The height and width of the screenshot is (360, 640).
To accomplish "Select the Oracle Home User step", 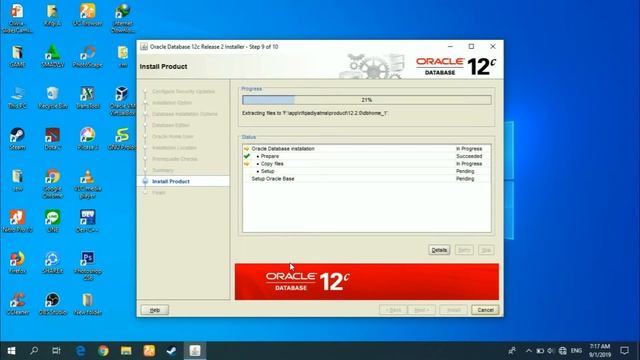I will [x=173, y=136].
